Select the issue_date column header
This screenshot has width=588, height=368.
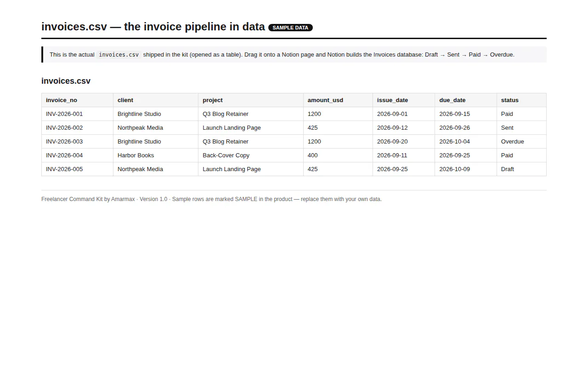pos(404,100)
